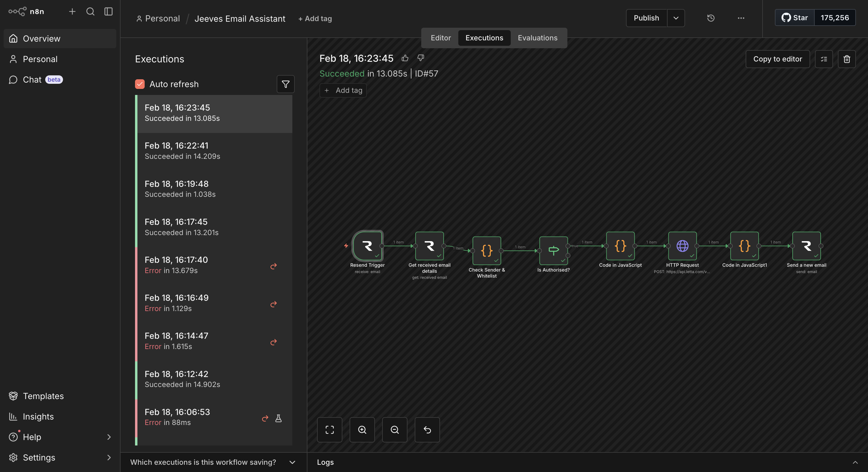Open workflow history clock icon

(711, 18)
